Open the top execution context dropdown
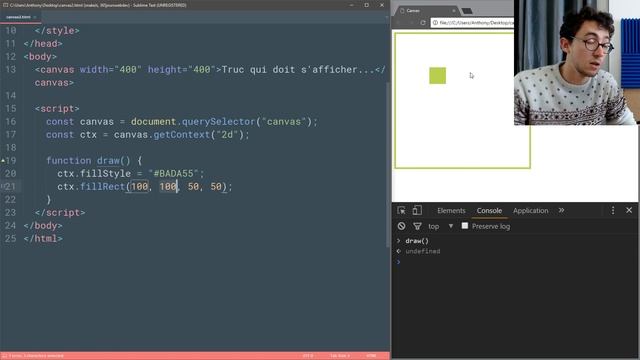Image resolution: width=640 pixels, height=360 pixels. point(440,226)
